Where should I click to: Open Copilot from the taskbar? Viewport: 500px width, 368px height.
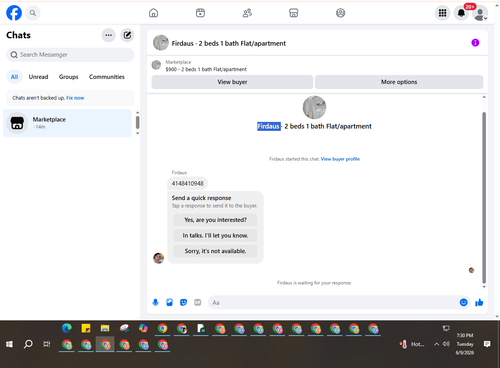click(143, 328)
